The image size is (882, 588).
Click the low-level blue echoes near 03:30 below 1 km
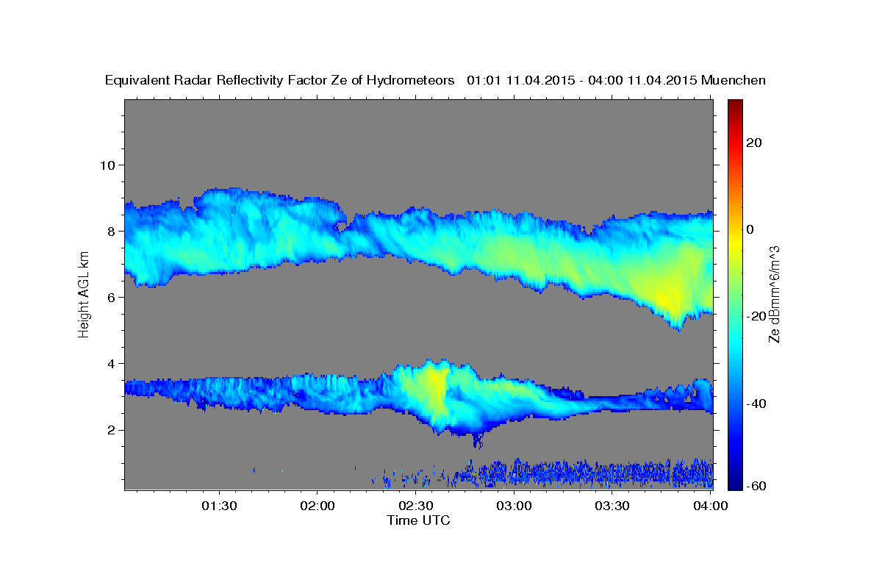click(x=612, y=473)
